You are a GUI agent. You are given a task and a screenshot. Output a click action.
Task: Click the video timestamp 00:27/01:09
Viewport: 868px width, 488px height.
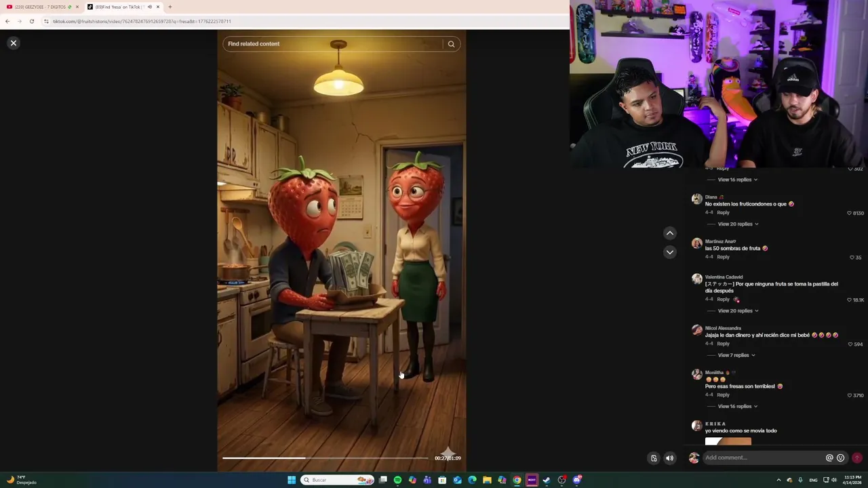pyautogui.click(x=448, y=458)
